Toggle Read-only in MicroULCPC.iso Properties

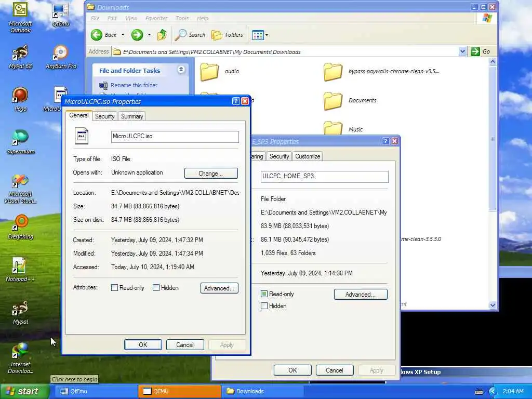(x=115, y=288)
